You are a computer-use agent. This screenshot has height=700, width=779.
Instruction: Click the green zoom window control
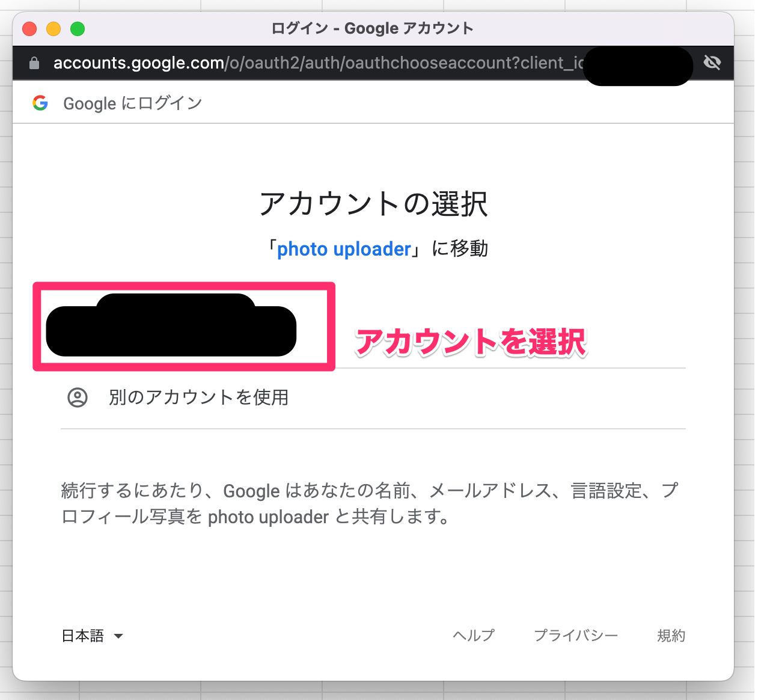(77, 28)
